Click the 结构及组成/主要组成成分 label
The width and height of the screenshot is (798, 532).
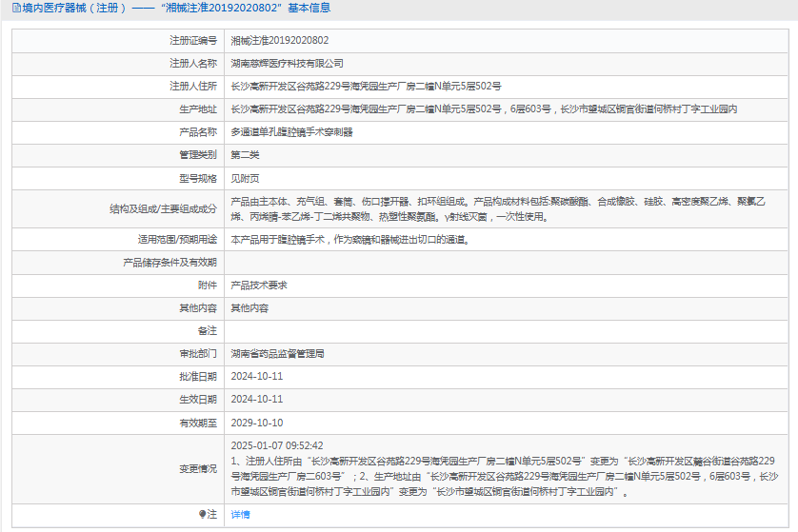click(164, 209)
